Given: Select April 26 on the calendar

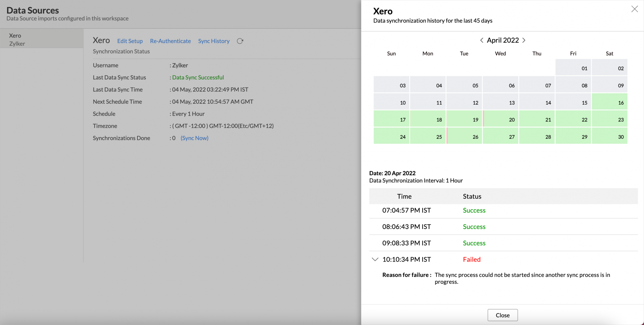Looking at the screenshot, I should [464, 136].
